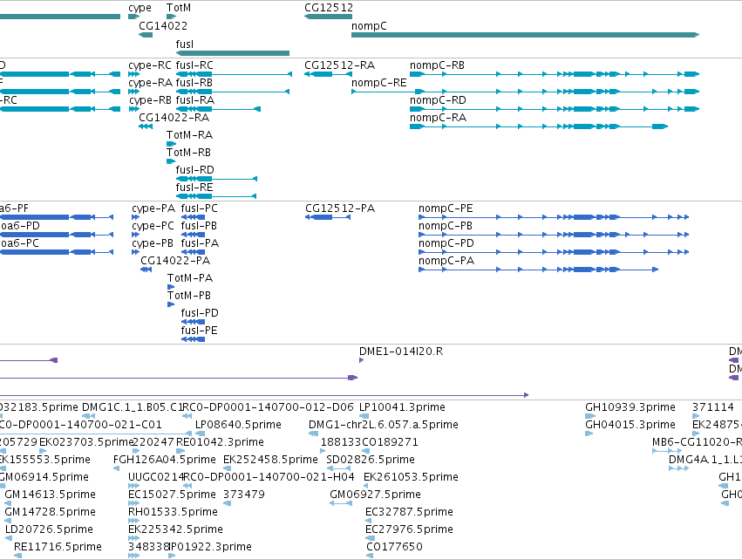The width and height of the screenshot is (742, 560).
Task: Select protein fusl-PD
Action: click(193, 321)
